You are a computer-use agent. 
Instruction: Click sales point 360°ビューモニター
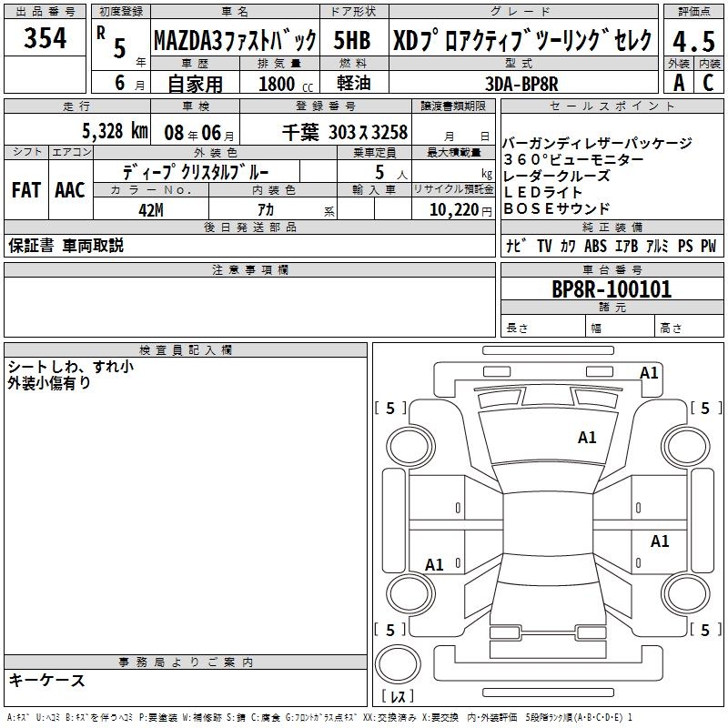pyautogui.click(x=573, y=160)
